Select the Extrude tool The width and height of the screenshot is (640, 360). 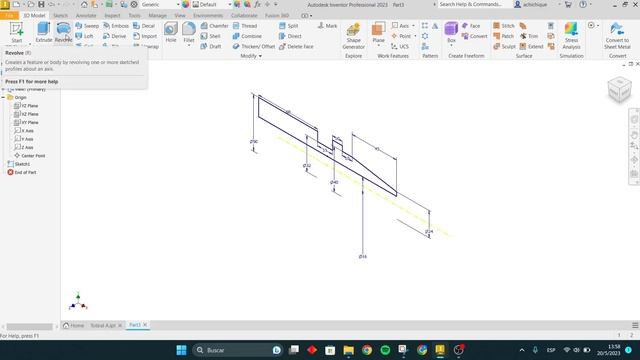[44, 32]
